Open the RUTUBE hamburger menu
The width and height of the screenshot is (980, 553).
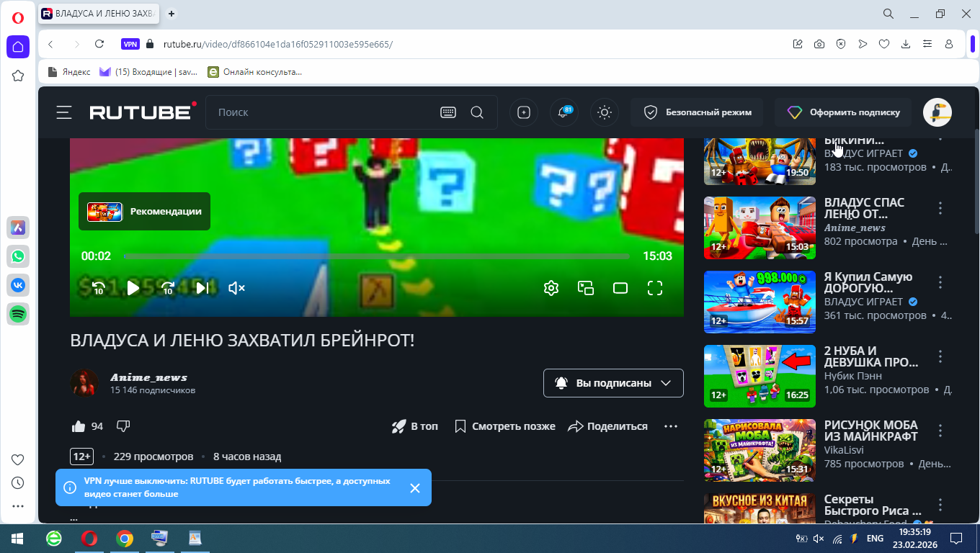pyautogui.click(x=64, y=112)
